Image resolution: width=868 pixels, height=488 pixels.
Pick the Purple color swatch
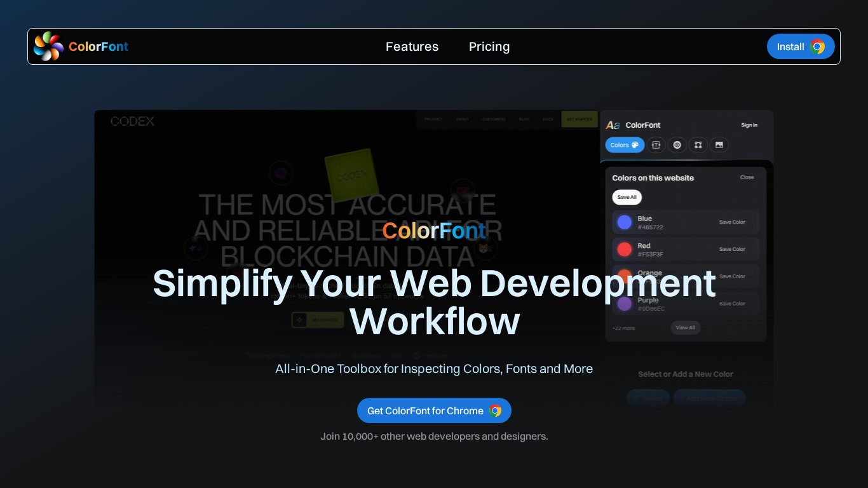click(625, 304)
